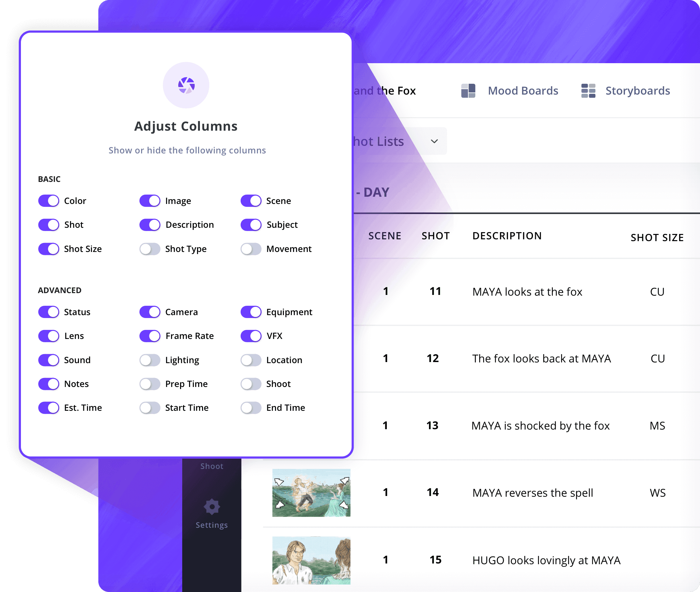Enable the Location column toggle

(x=251, y=360)
